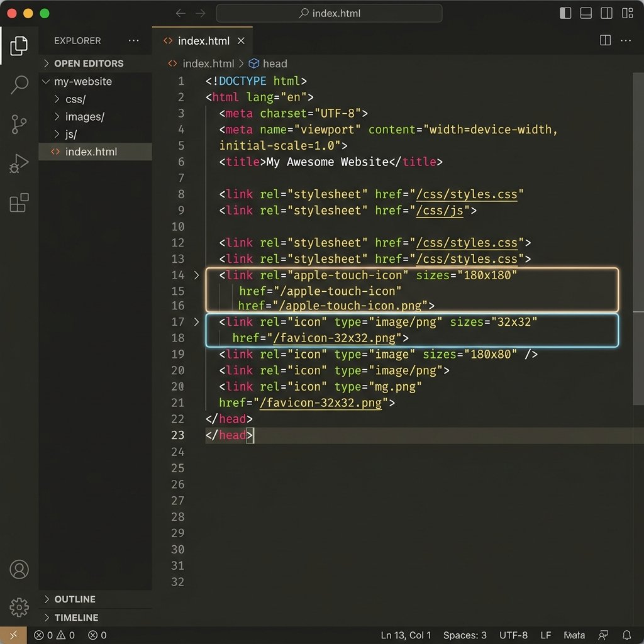Viewport: 644px width, 644px height.
Task: Open the Extensions view
Action: click(19, 203)
